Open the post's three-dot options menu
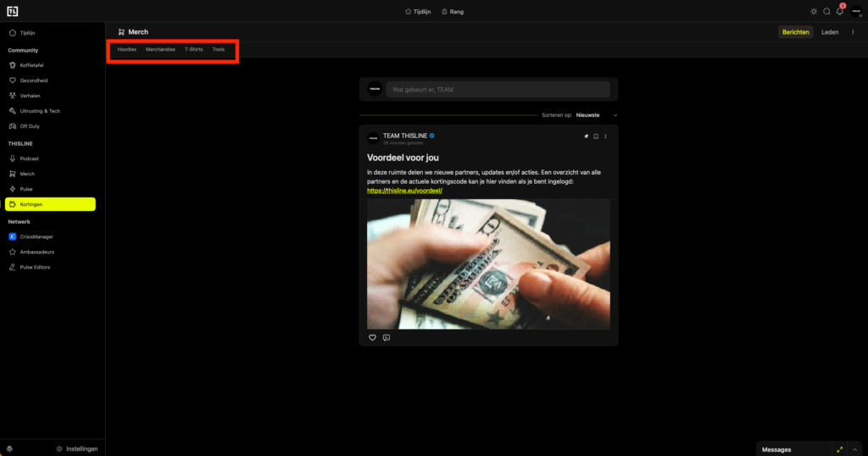This screenshot has height=456, width=868. [x=605, y=136]
